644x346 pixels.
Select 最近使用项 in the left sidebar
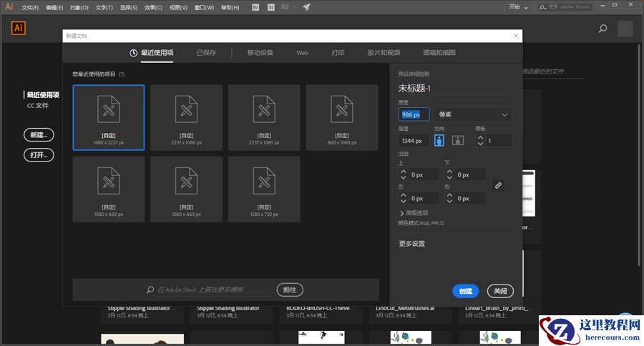pyautogui.click(x=43, y=95)
